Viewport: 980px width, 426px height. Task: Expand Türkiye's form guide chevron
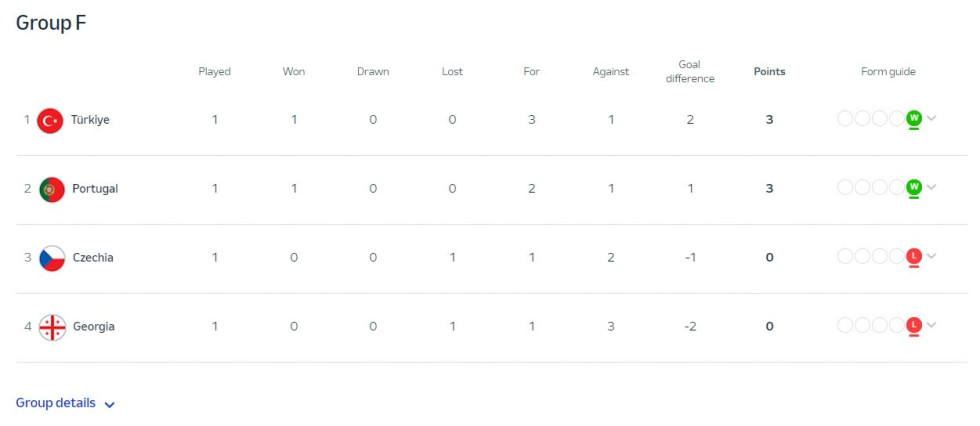(931, 118)
